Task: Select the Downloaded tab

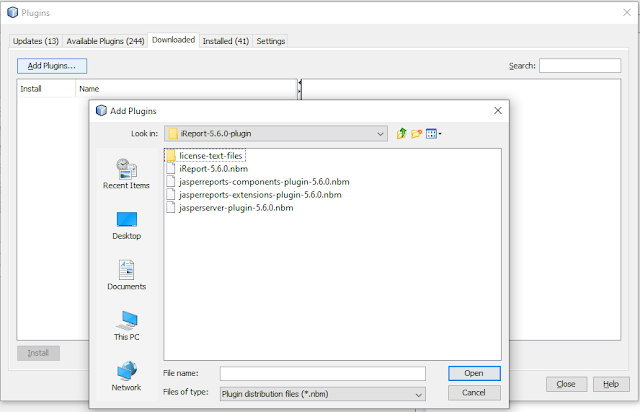Action: point(173,40)
